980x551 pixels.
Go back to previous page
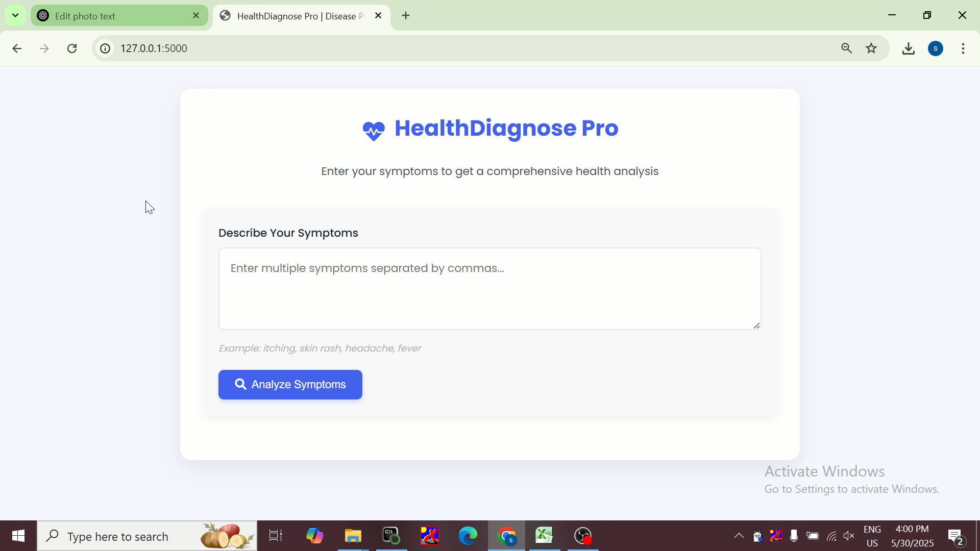(17, 48)
